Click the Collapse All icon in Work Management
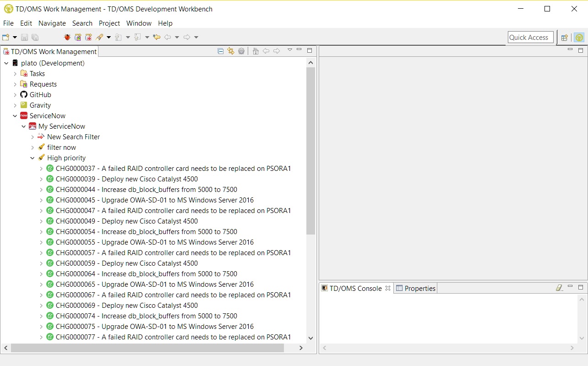This screenshot has height=366, width=588. [220, 51]
